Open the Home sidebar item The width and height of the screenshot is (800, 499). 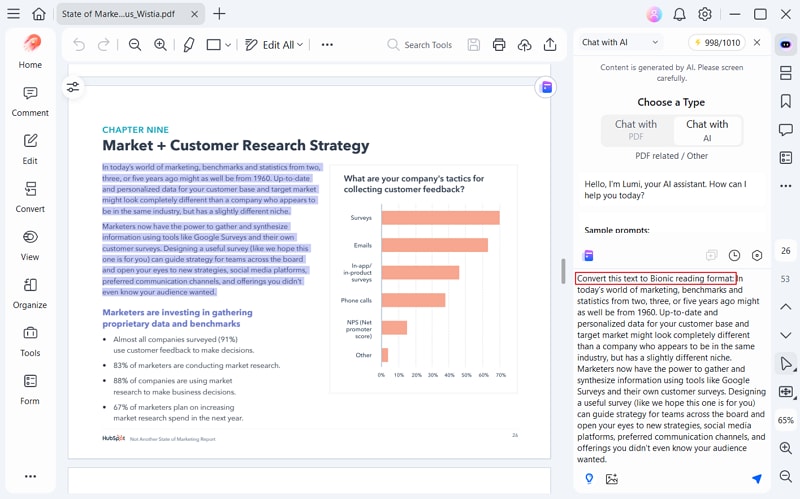(x=30, y=52)
